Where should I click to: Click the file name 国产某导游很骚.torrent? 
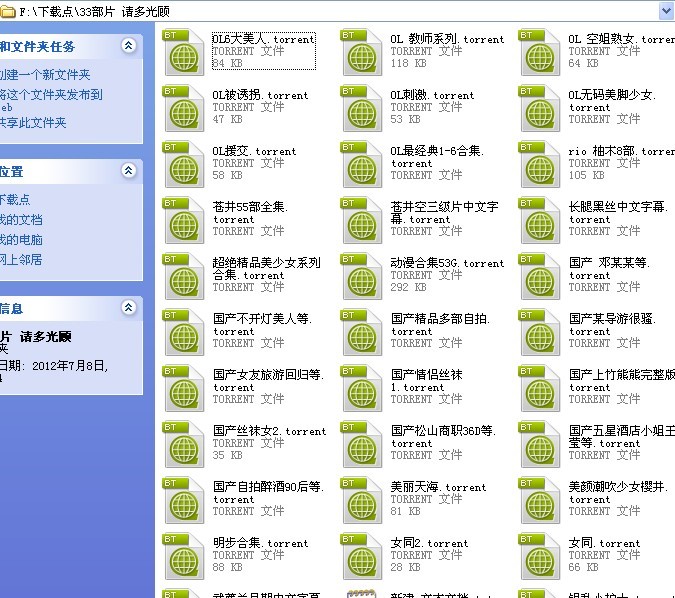coord(612,325)
